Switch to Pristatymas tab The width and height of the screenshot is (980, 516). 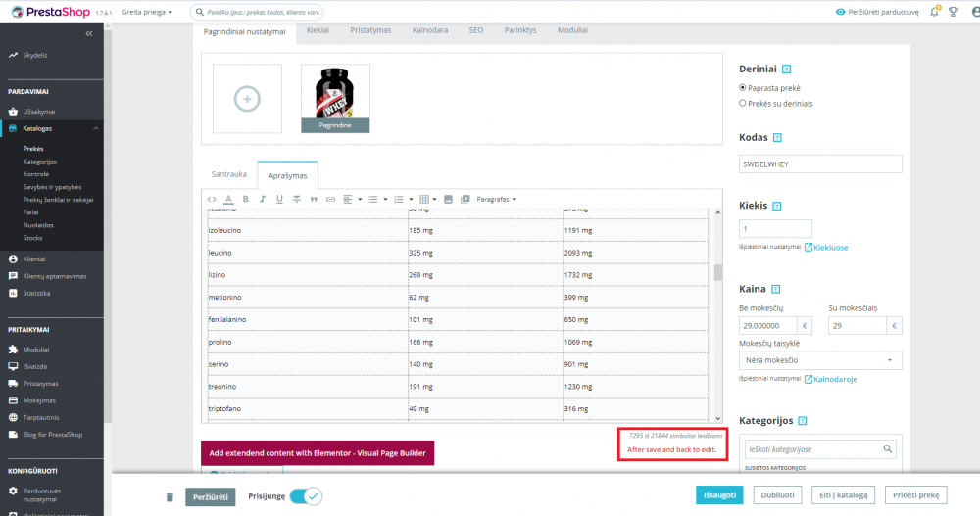click(370, 30)
